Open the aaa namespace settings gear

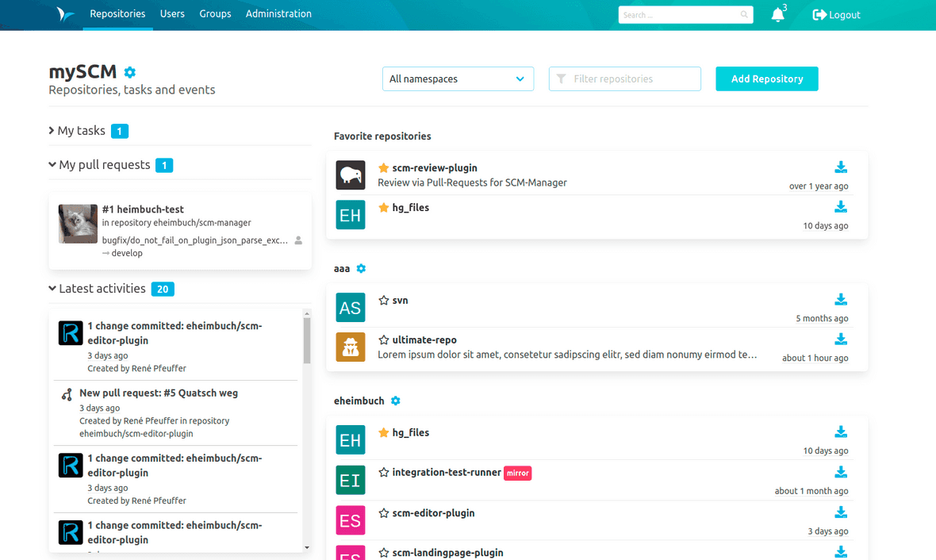[362, 268]
